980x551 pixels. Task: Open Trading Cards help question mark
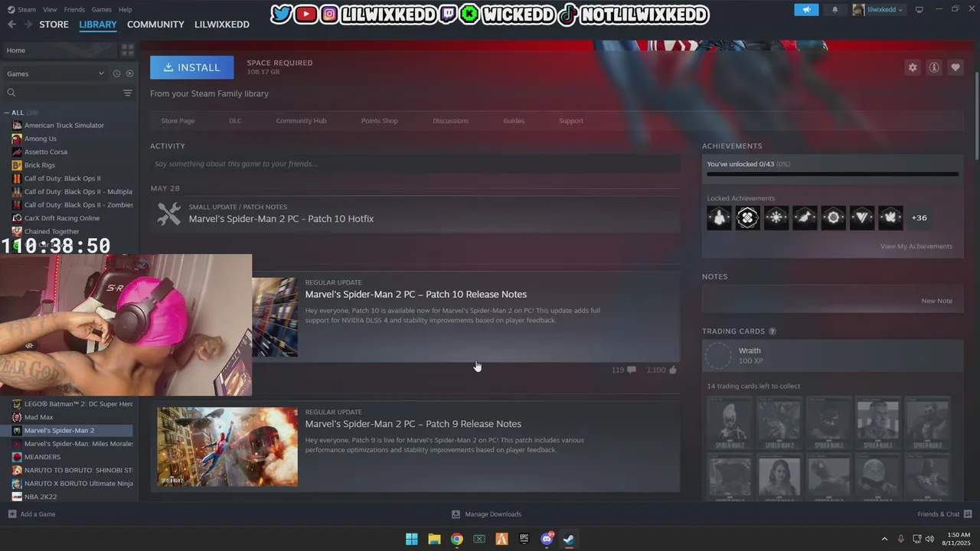click(772, 331)
